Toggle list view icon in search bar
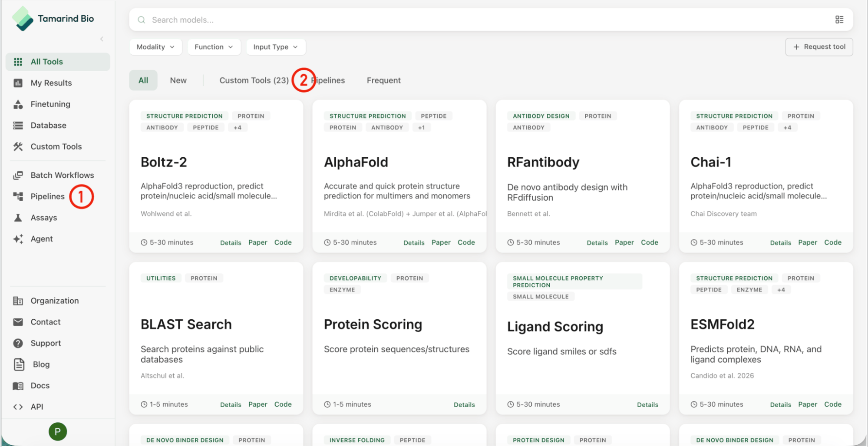Viewport: 868px width, 447px height. tap(839, 20)
